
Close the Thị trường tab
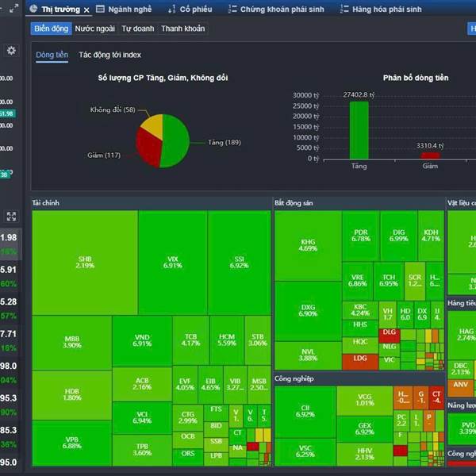click(x=86, y=10)
